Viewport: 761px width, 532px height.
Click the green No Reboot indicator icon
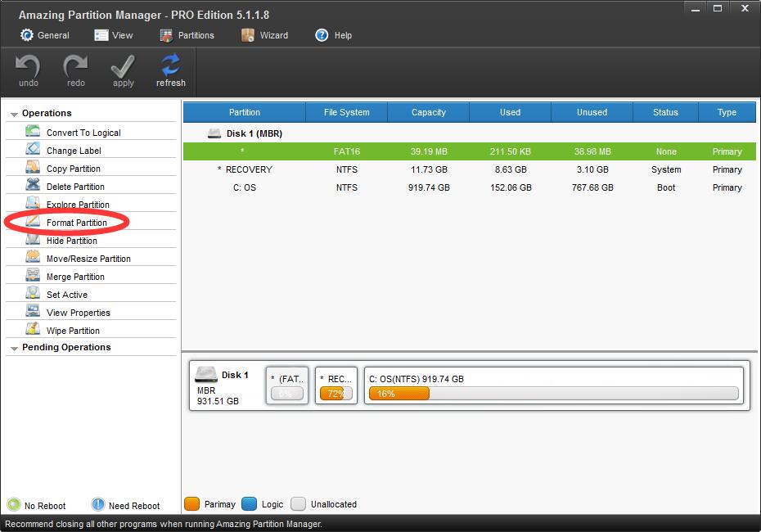click(x=14, y=504)
